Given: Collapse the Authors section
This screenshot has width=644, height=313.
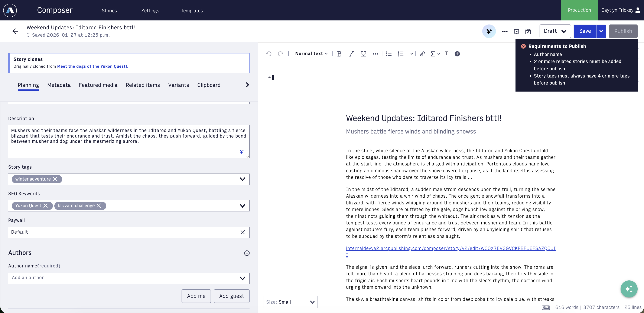Looking at the screenshot, I should coord(247,253).
